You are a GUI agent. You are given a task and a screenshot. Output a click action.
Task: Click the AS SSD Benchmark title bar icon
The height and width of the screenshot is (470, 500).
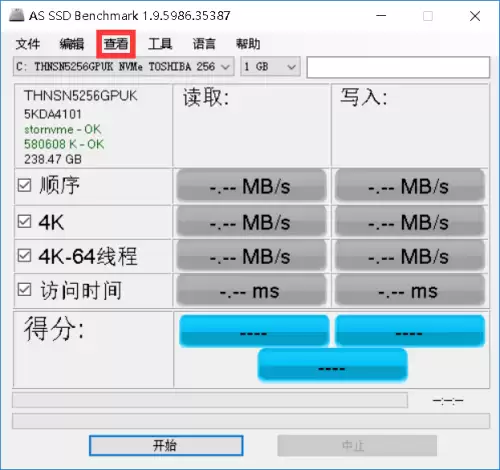(x=17, y=15)
